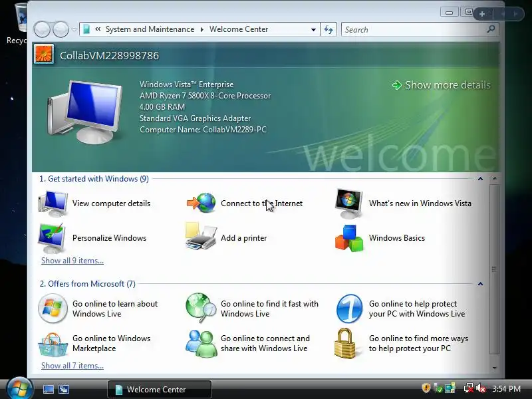
Task: Click the vertical scrollbar thumb
Action: (494, 269)
